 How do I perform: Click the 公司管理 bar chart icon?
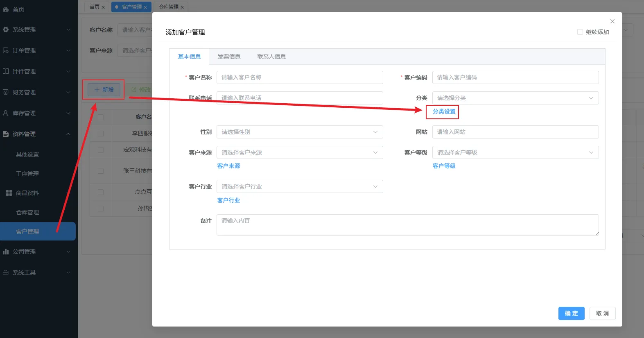(x=6, y=252)
